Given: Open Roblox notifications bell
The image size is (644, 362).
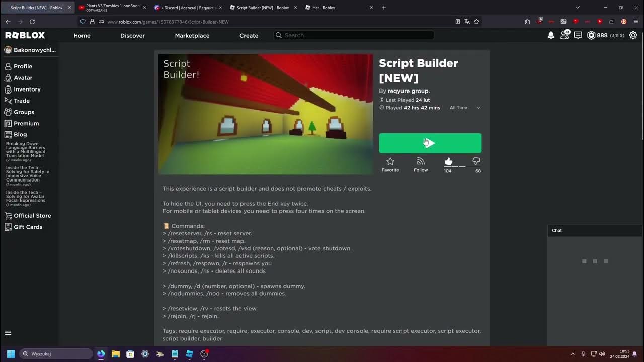Looking at the screenshot, I should 551,35.
